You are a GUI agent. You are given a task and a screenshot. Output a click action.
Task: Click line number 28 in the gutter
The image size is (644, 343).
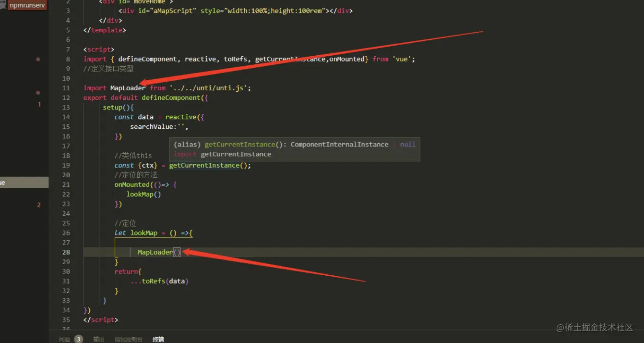[66, 252]
